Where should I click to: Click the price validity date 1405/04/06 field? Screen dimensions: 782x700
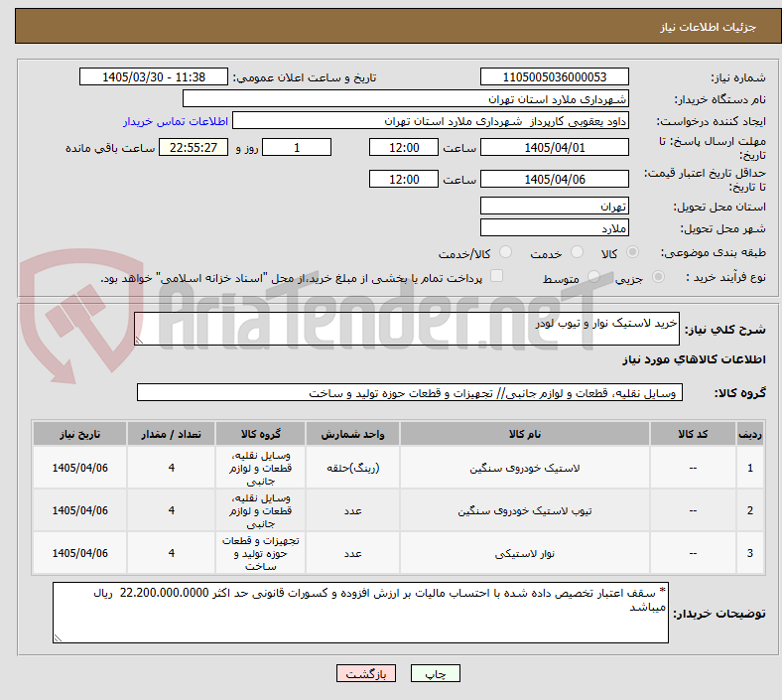554,179
